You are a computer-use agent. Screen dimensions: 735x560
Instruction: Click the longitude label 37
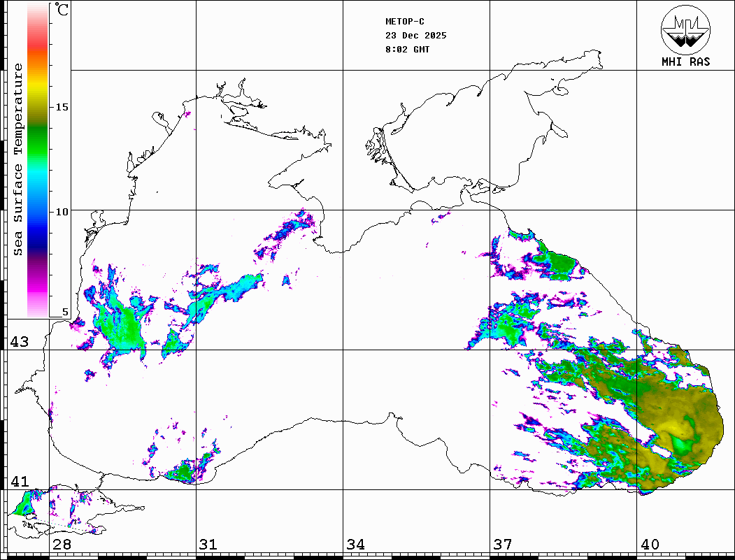pyautogui.click(x=502, y=545)
